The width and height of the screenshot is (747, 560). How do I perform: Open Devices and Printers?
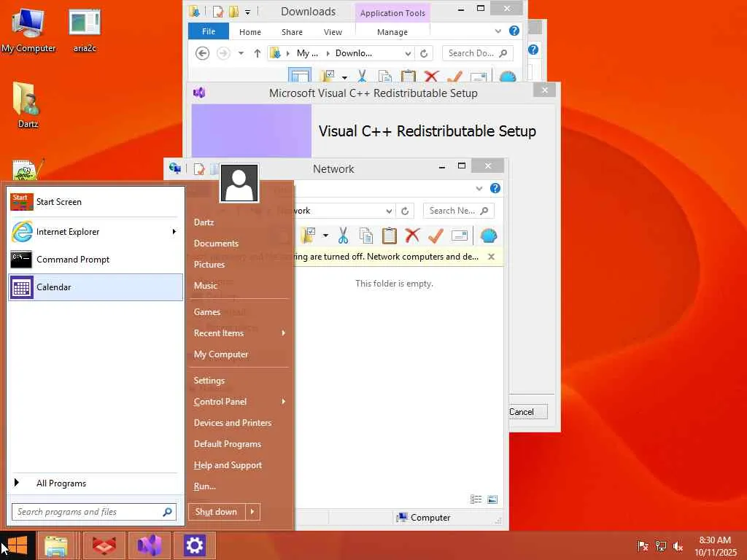tap(233, 423)
